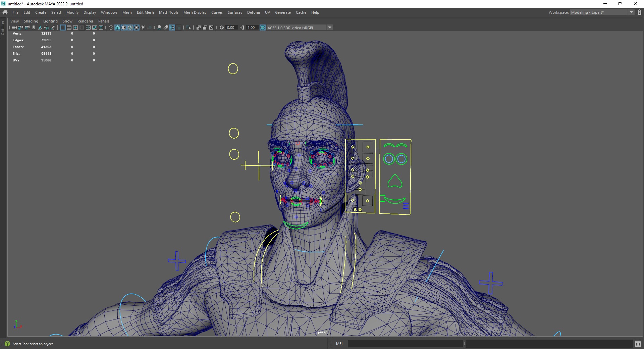Click the MEL script language label

[x=339, y=344]
